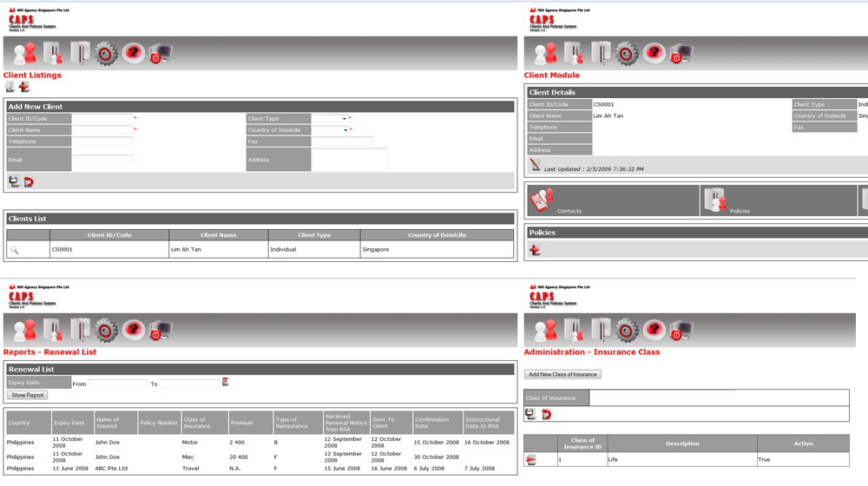Click the Add New Class of Insurance button

[x=562, y=374]
